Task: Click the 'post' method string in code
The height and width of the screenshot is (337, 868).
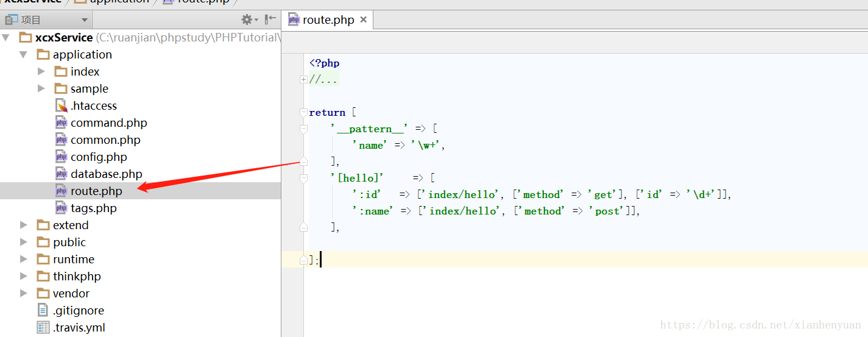Action: [608, 211]
